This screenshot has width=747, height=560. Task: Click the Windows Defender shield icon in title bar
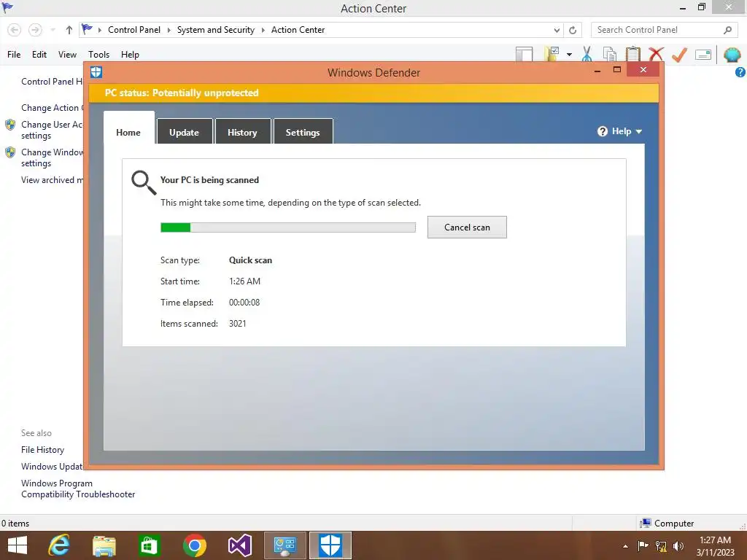tap(96, 72)
